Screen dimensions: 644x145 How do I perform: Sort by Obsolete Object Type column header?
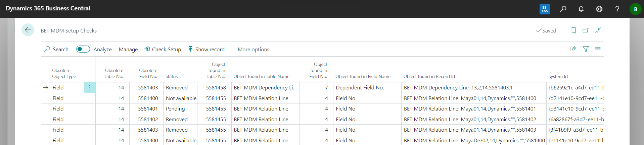pos(64,73)
